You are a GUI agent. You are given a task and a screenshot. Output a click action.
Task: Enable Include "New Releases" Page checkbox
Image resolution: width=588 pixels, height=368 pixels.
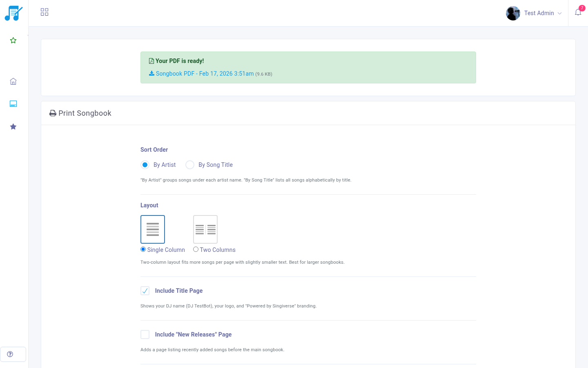[x=145, y=334]
